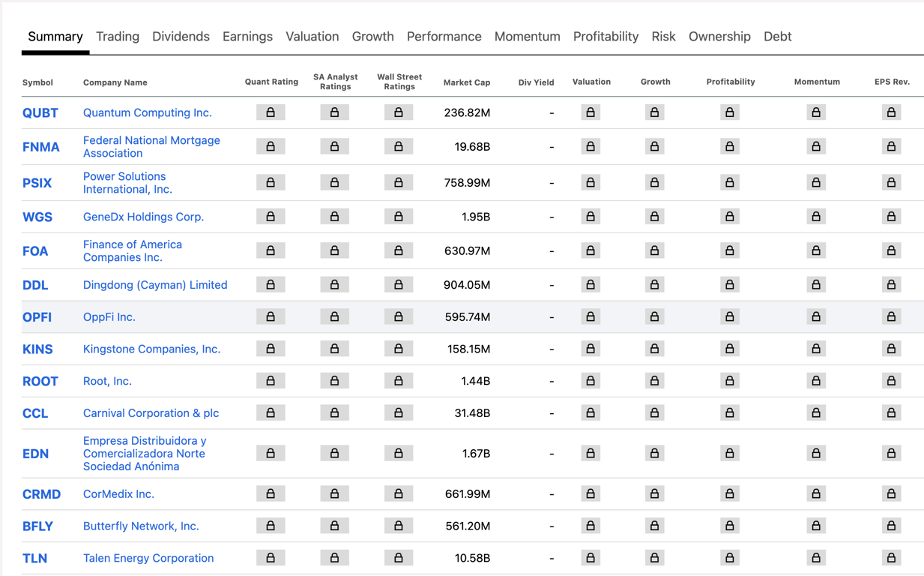924x576 pixels.
Task: Click the OppFi Inc. company link
Action: click(x=109, y=317)
